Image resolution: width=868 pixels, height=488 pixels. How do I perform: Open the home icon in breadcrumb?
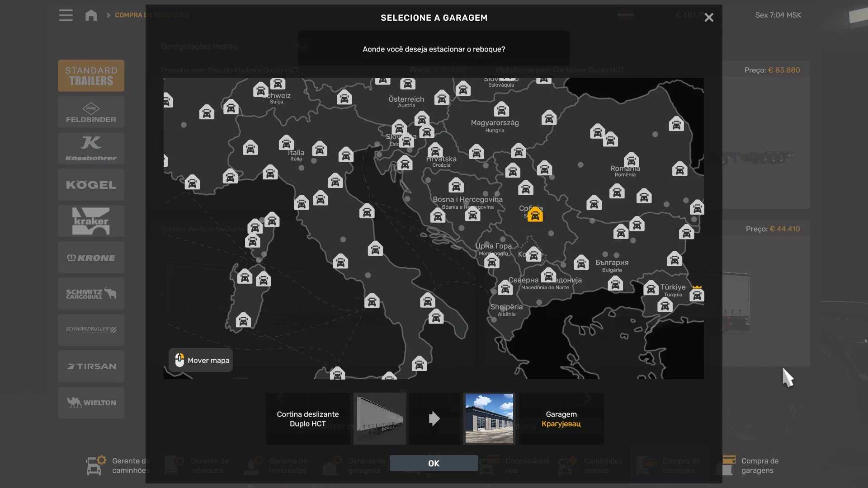(91, 15)
